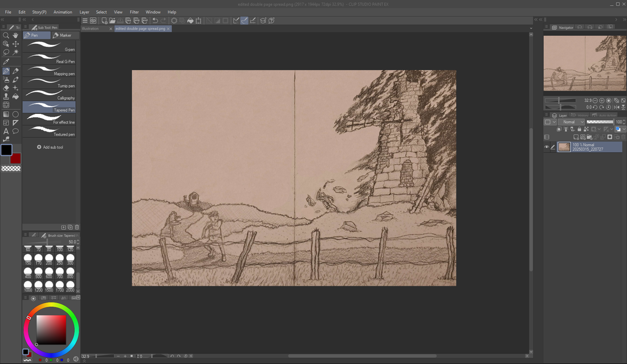Click the New raster layer icon
Viewport: 627px width, 364px height.
click(576, 137)
